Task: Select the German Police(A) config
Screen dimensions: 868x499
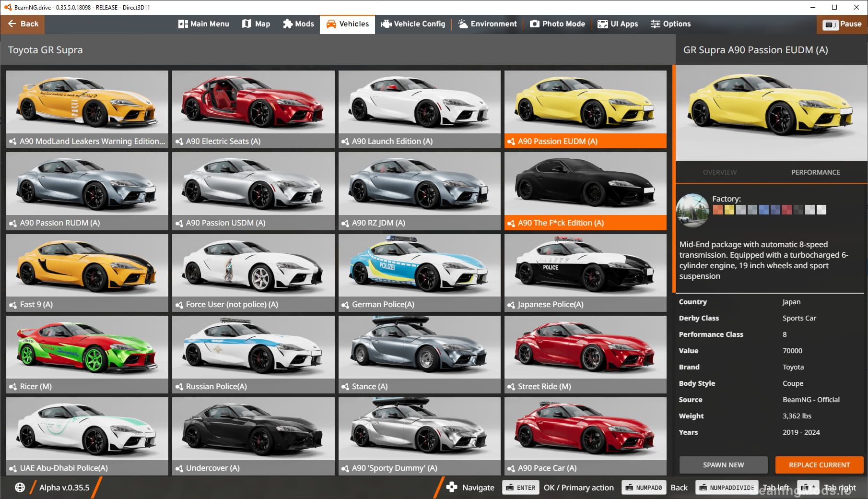Action: tap(419, 273)
